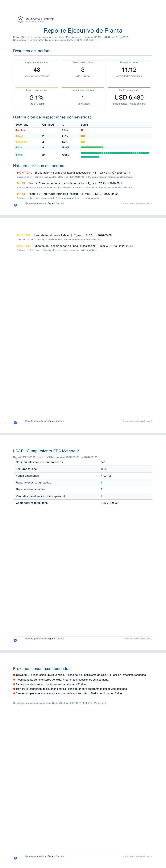Click the yellow dot beside the medium severity row
Image resolution: width=166 pixels, height=868 pixels.
(17, 142)
